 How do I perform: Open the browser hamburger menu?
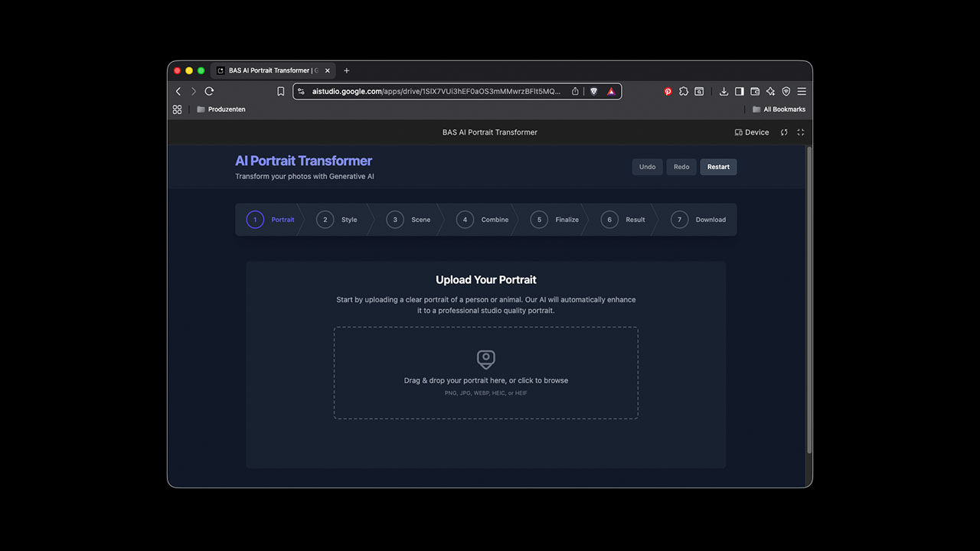point(802,91)
